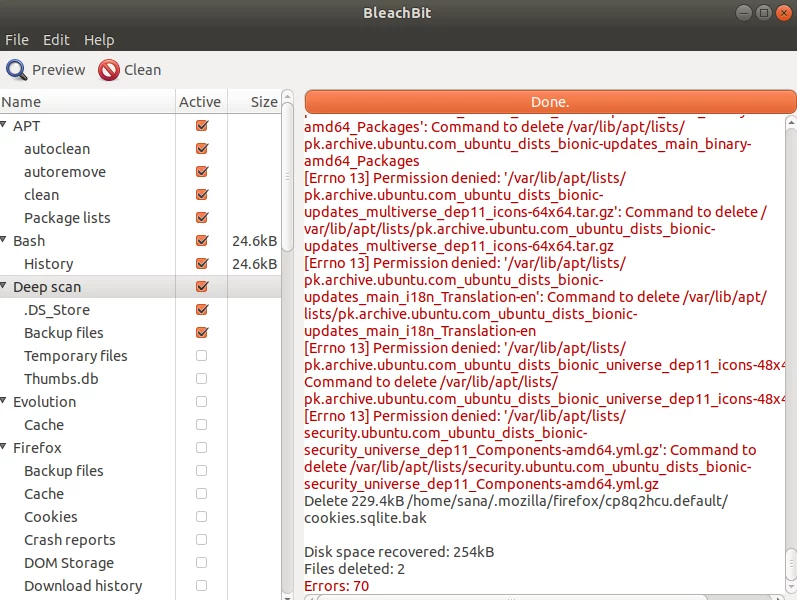Enable the Temporary files checkbox
Screen dimensions: 797x600
click(202, 355)
